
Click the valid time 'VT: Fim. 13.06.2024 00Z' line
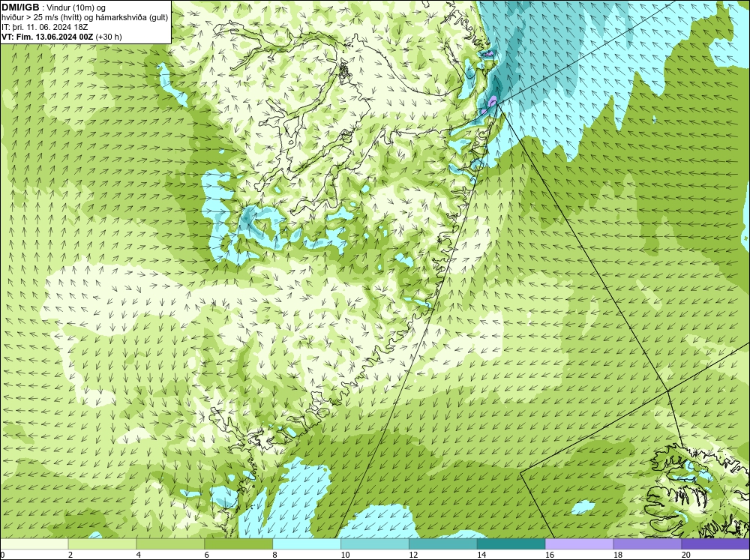47,37
